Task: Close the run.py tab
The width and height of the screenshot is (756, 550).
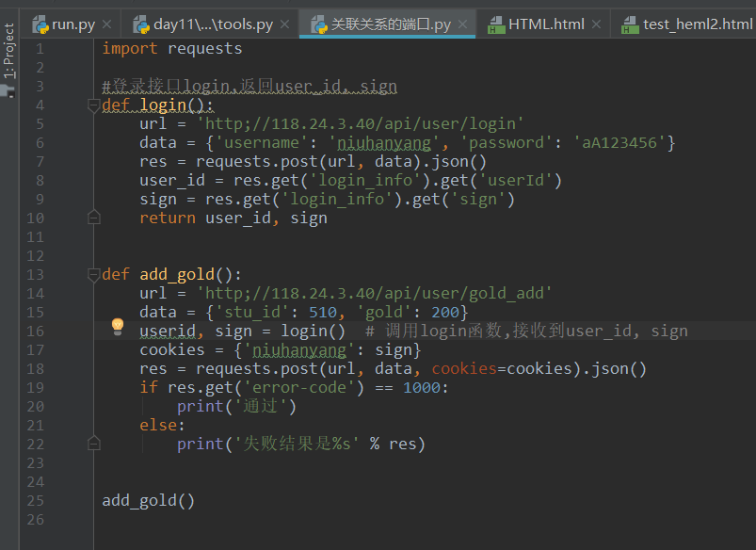Action: click(x=105, y=24)
